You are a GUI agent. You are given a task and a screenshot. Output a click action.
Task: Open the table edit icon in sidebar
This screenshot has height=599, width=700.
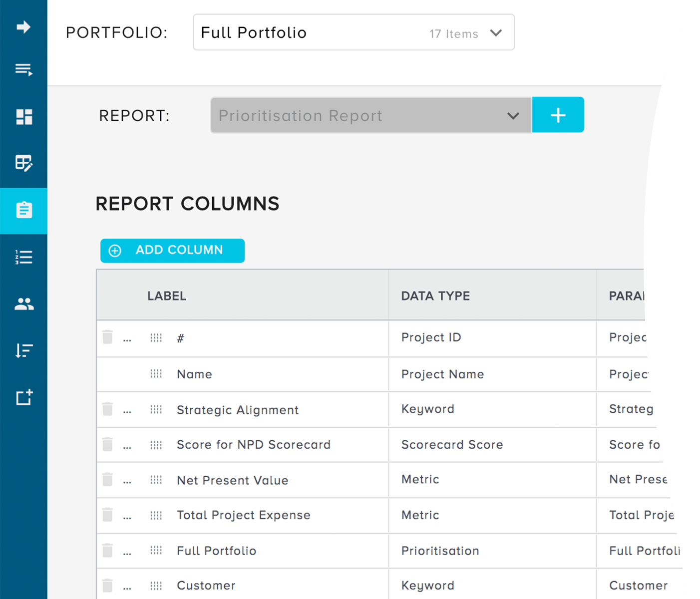point(23,163)
